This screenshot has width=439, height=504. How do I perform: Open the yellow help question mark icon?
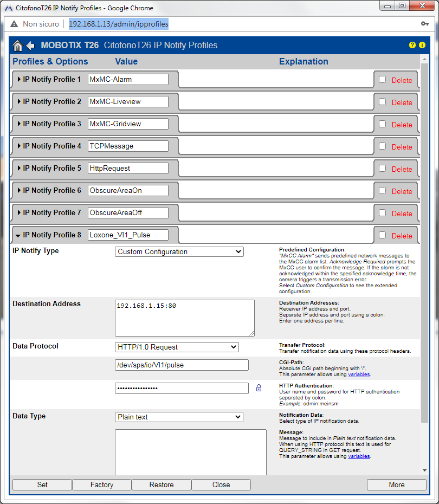point(412,46)
